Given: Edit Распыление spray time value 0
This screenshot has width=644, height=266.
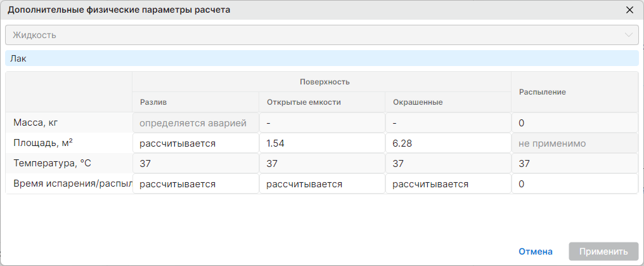Looking at the screenshot, I should pyautogui.click(x=575, y=183).
